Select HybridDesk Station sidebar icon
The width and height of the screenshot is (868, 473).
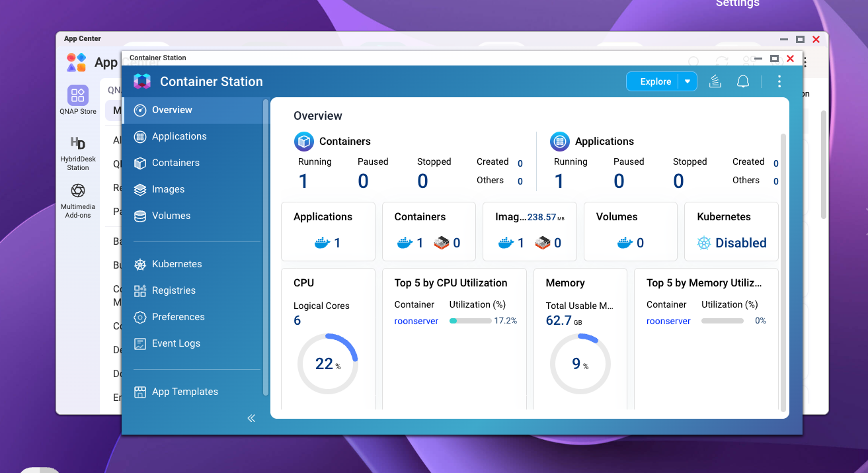click(x=78, y=153)
